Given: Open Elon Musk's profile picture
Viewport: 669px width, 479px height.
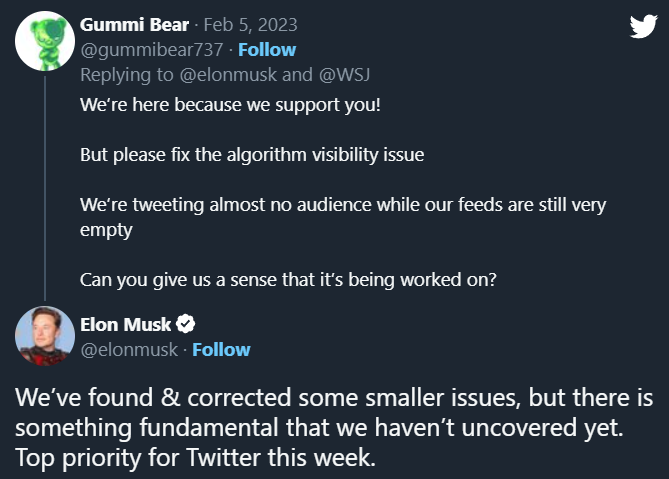Looking at the screenshot, I should click(x=44, y=337).
